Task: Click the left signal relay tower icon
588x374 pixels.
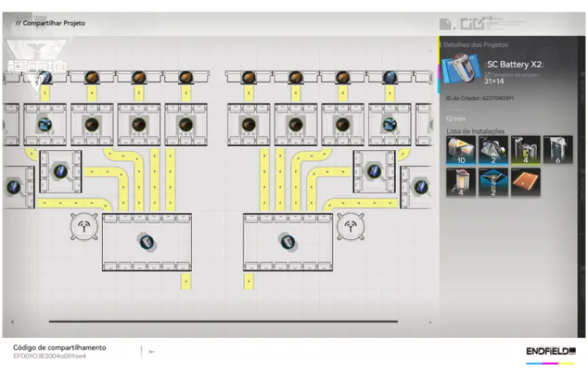Action: (x=84, y=226)
